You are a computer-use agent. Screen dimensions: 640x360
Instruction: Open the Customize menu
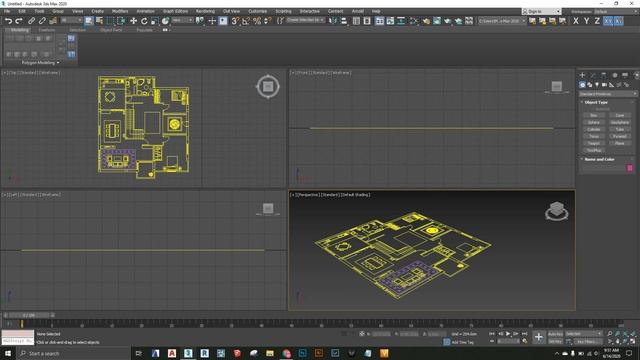pos(258,11)
